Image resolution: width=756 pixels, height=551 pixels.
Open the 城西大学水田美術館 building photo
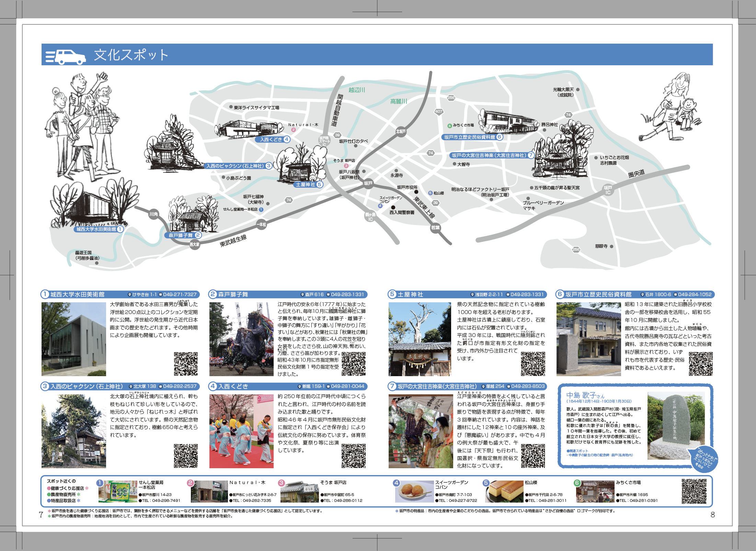tap(74, 339)
